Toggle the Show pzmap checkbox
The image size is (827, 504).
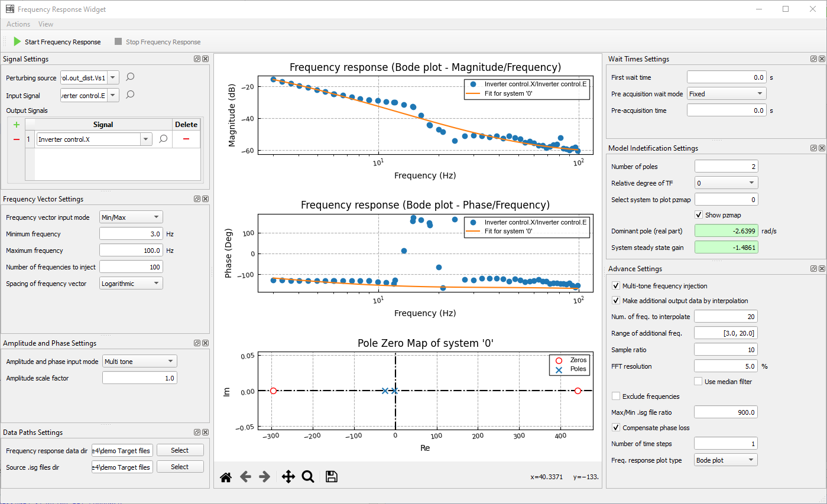699,215
